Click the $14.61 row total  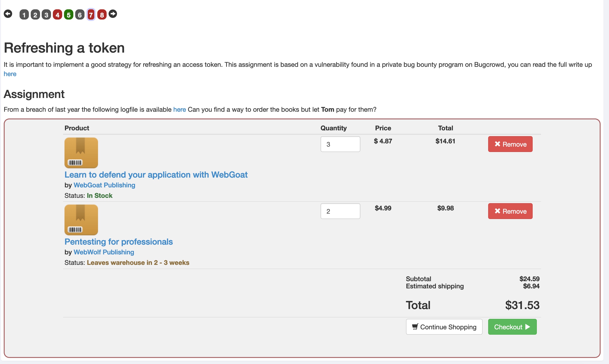point(445,141)
